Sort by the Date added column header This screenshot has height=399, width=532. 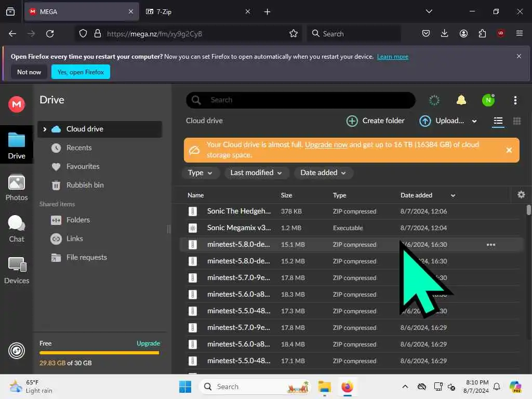tap(416, 195)
